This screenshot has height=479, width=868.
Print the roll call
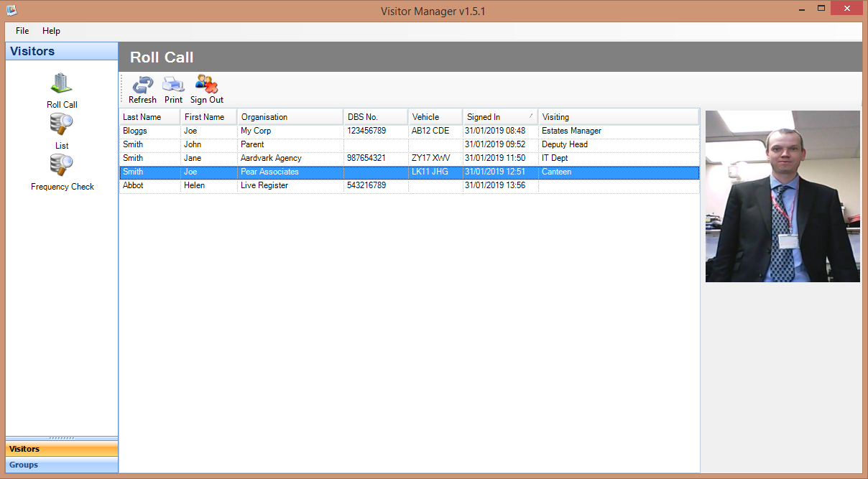173,90
